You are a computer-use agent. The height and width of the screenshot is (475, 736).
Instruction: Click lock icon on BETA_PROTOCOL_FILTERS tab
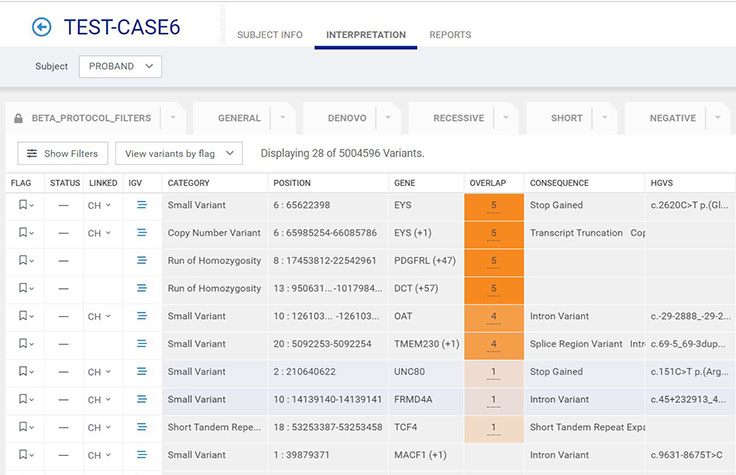coord(18,118)
